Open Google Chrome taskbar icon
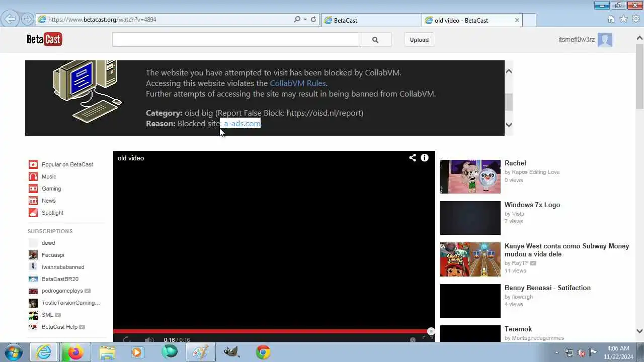The height and width of the screenshot is (362, 644). (x=263, y=352)
